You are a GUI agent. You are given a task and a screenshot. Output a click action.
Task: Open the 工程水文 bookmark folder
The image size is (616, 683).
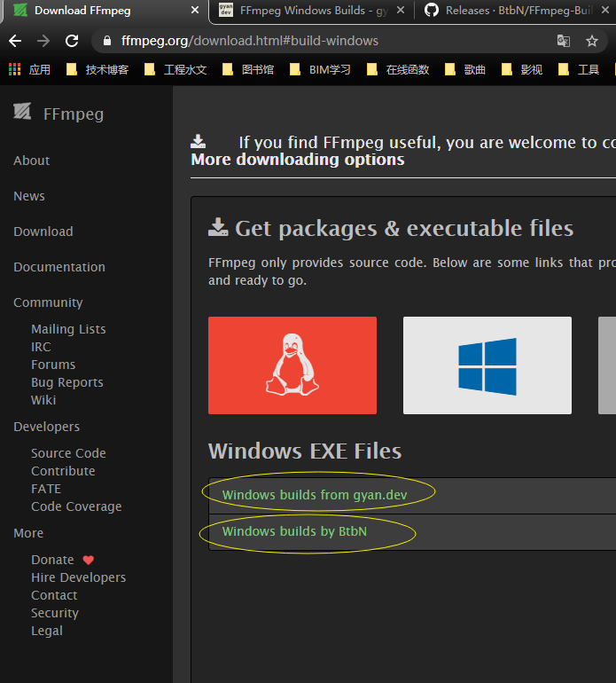pos(175,70)
